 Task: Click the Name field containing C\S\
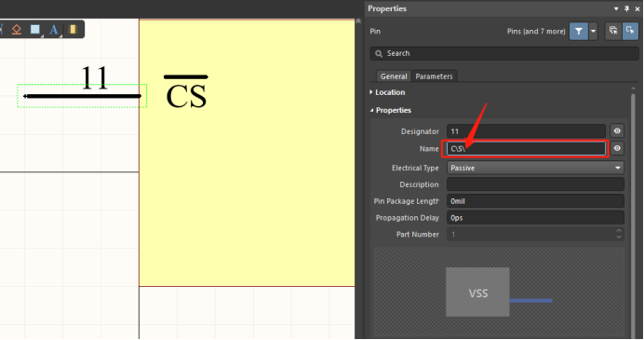coord(526,148)
